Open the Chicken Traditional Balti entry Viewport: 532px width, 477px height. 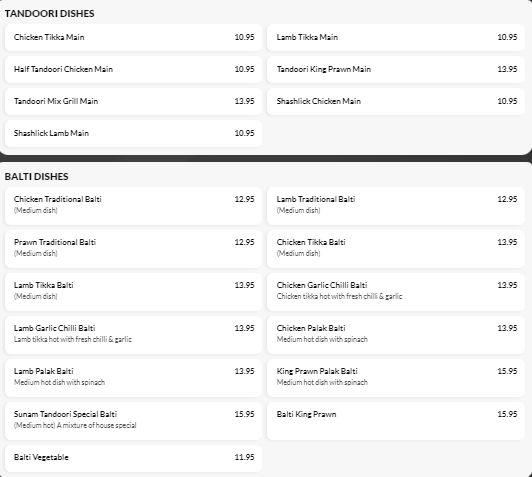coord(133,206)
